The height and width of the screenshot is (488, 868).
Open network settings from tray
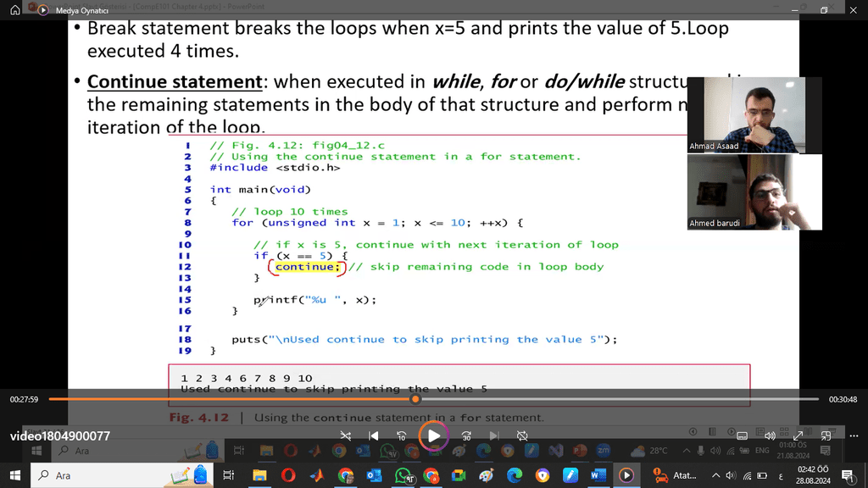pyautogui.click(x=748, y=475)
